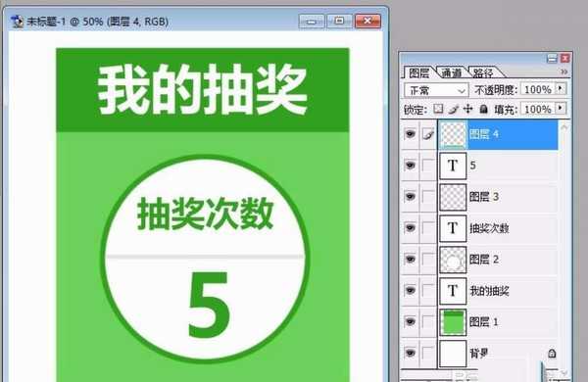Image resolution: width=588 pixels, height=382 pixels.
Task: Click the 我的抽奖 heading on canvas
Action: (x=203, y=89)
